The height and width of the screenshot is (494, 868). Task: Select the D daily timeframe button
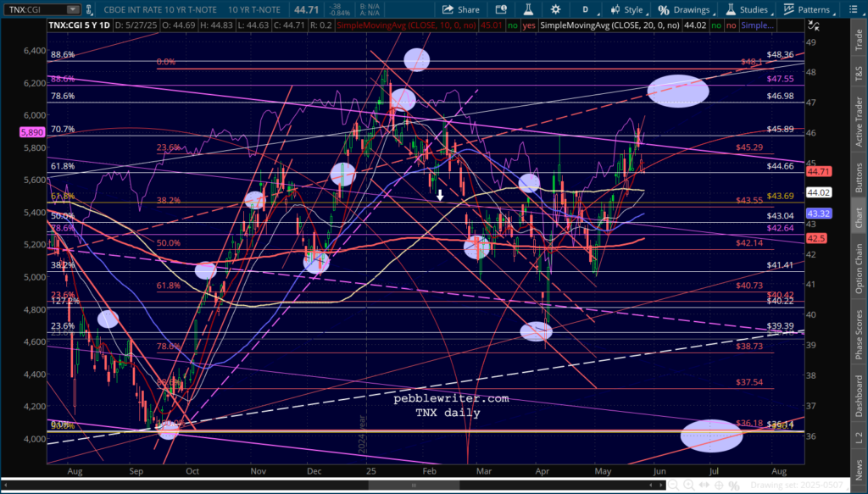click(585, 10)
